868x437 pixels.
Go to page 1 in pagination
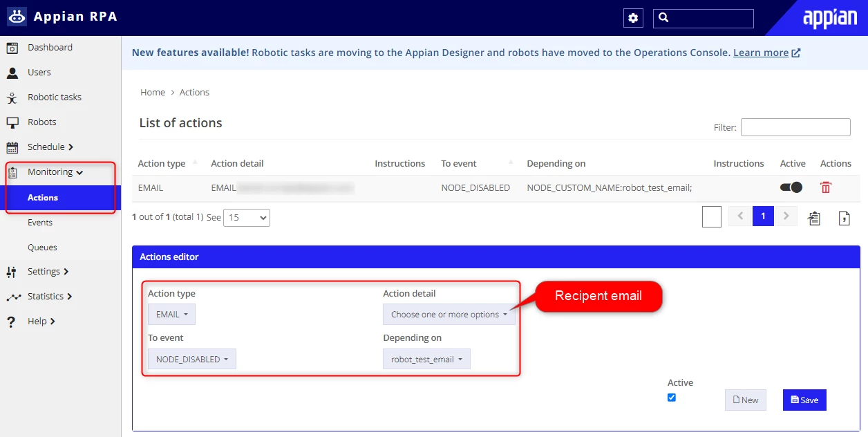tap(763, 216)
